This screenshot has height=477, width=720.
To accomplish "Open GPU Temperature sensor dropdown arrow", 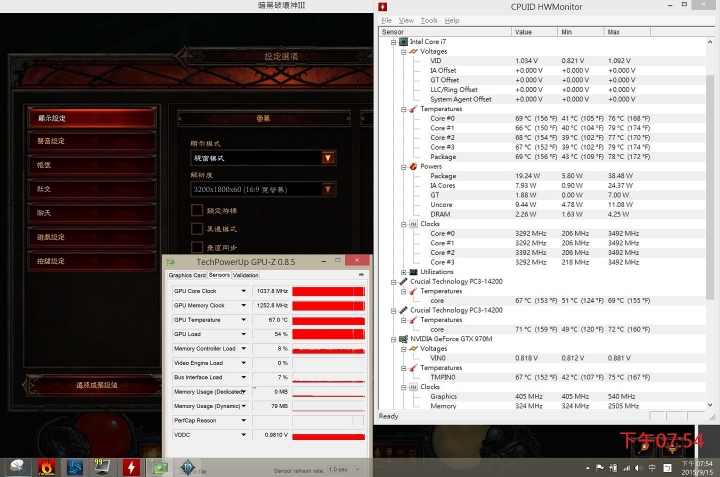I will [243, 320].
